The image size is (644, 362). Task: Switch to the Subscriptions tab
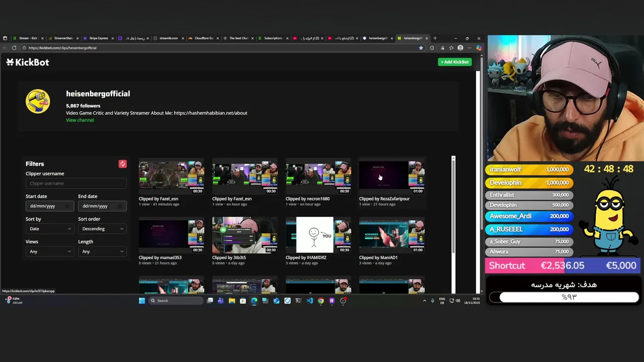click(x=273, y=38)
